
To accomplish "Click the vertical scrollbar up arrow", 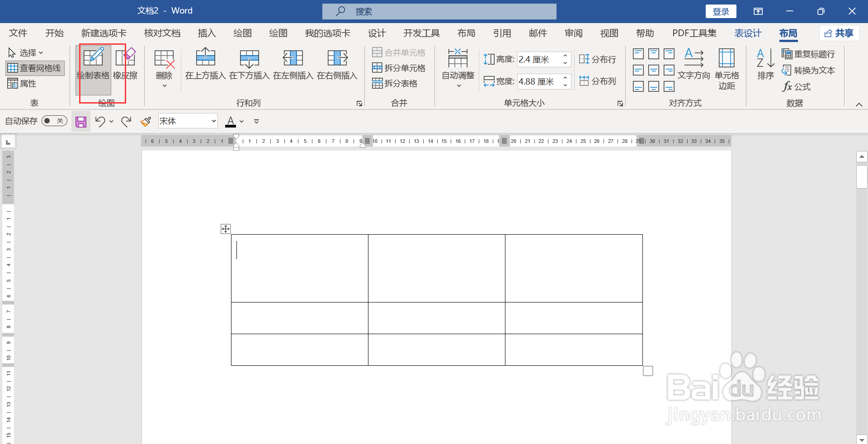I will (x=862, y=157).
